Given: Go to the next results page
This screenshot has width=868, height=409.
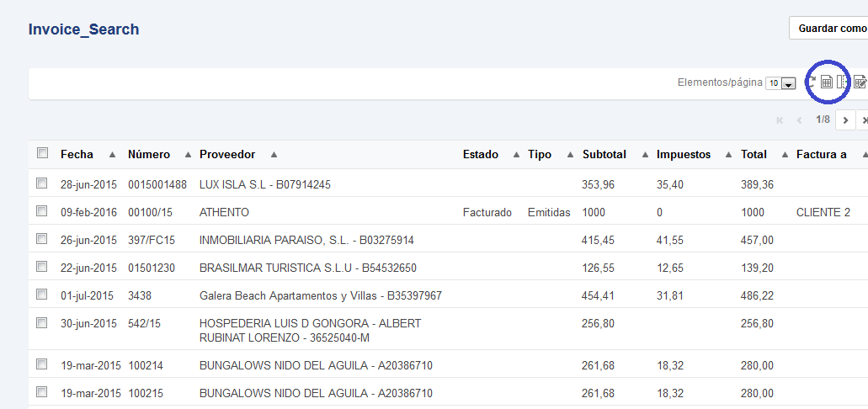Looking at the screenshot, I should coord(845,120).
